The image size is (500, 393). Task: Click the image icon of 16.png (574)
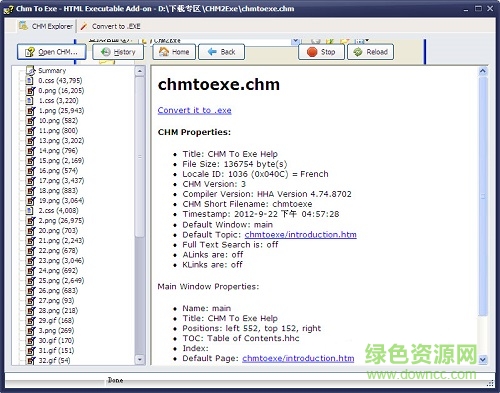(30, 171)
